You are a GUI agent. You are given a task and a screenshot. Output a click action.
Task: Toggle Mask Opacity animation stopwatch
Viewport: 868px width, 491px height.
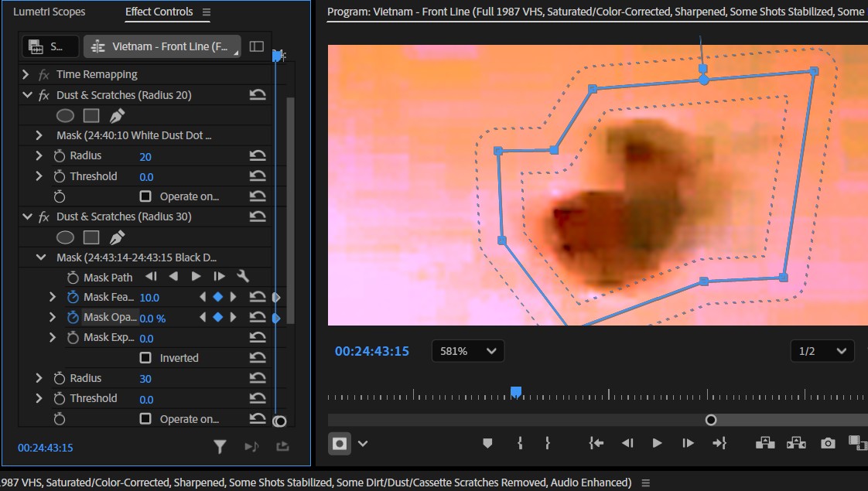tap(73, 317)
